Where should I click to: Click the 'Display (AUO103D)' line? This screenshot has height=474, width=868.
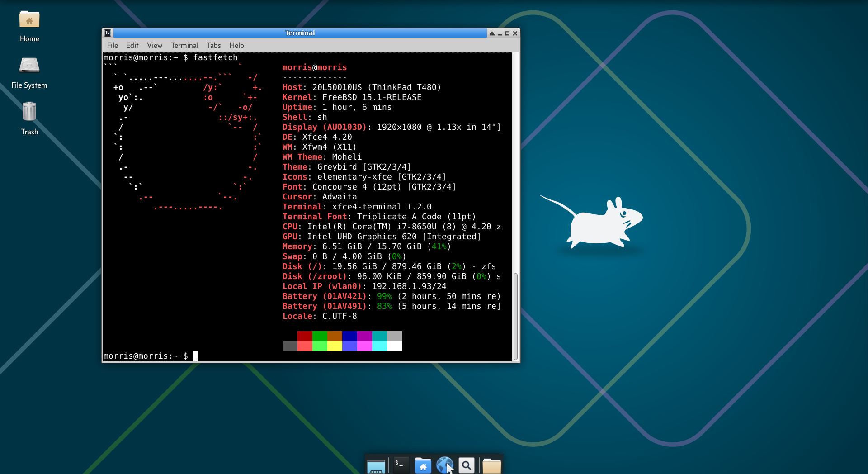[x=392, y=127]
